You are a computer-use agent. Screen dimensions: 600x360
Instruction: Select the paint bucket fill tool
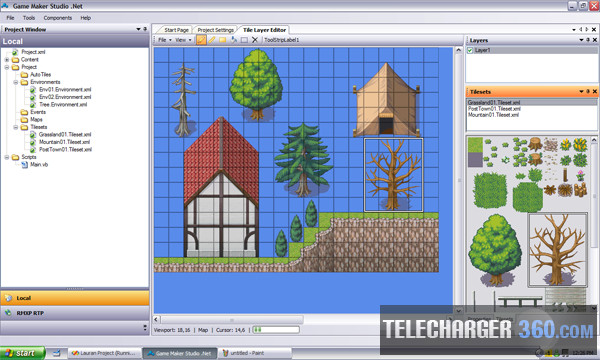tap(233, 40)
